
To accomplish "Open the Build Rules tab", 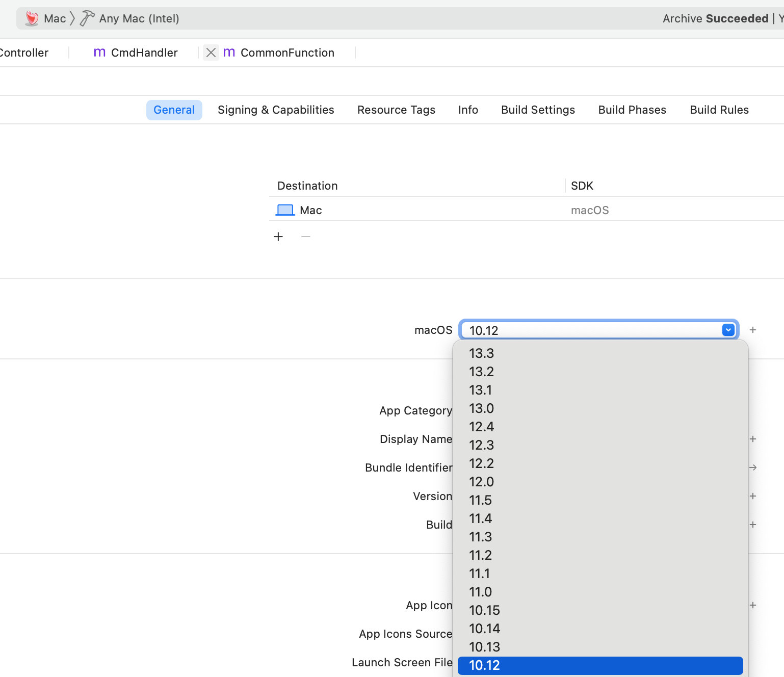I will tap(719, 110).
